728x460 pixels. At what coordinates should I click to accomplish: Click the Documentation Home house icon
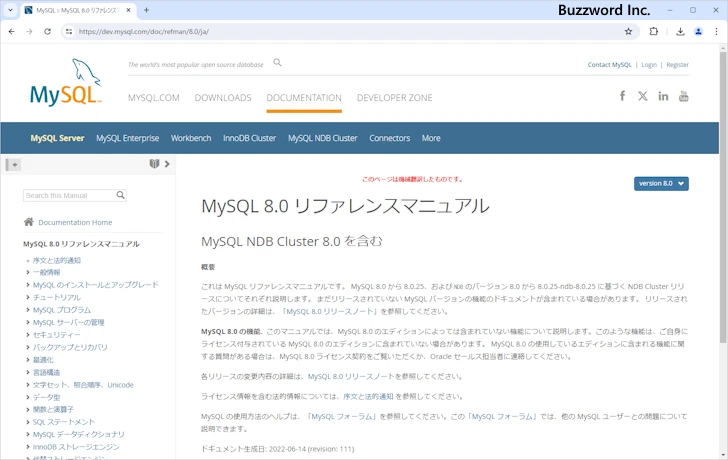click(29, 222)
